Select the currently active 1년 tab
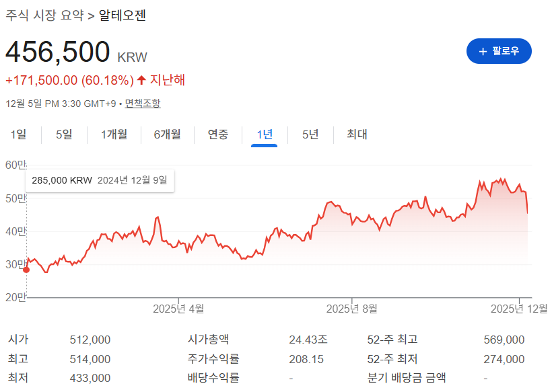 click(x=263, y=134)
